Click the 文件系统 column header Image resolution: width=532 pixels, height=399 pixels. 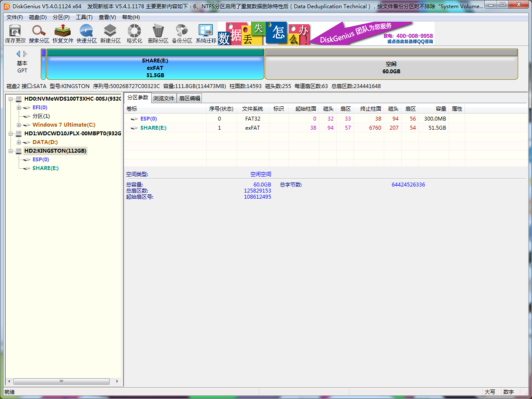(253, 108)
